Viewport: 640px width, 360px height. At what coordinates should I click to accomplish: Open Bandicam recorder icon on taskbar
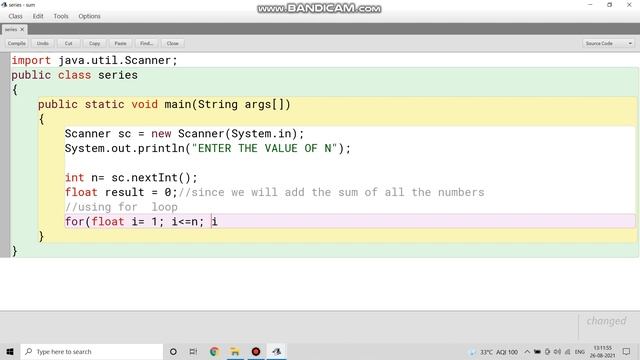[x=256, y=351]
